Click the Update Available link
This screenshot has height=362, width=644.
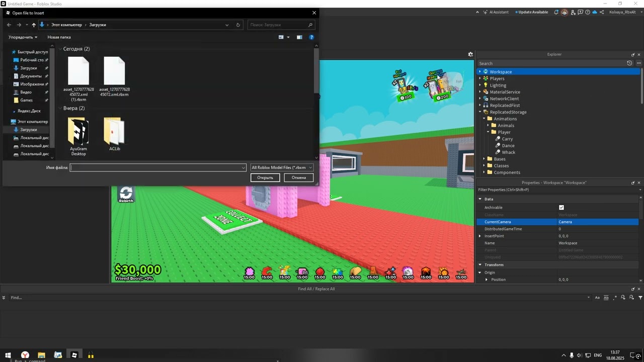pyautogui.click(x=533, y=12)
